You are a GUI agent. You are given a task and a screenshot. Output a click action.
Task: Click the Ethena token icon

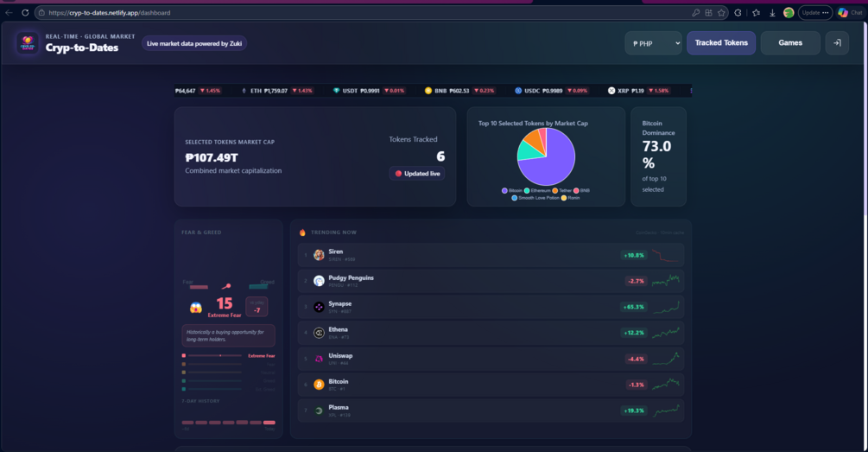click(x=319, y=333)
